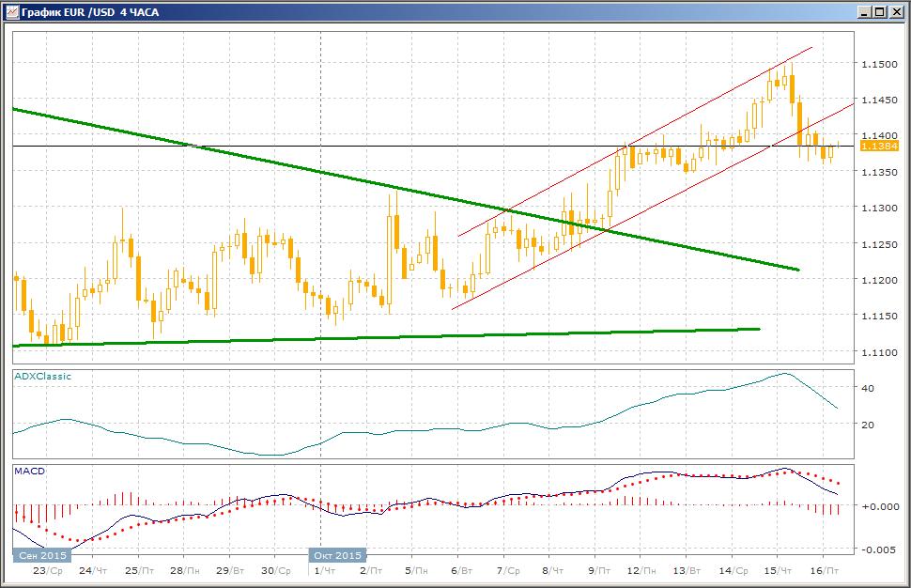Viewport: 911px width, 588px height.
Task: Click the date label 15/Чт
Action: tap(778, 570)
